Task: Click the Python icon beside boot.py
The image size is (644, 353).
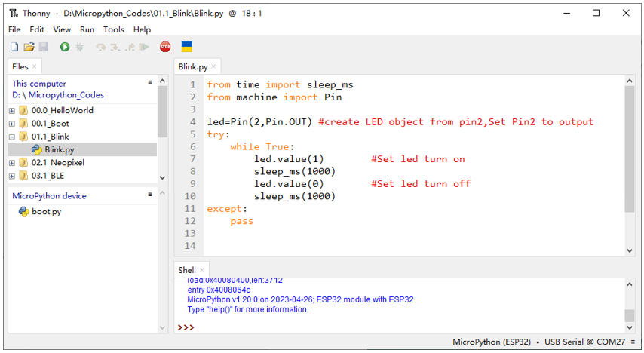Action: tap(24, 212)
